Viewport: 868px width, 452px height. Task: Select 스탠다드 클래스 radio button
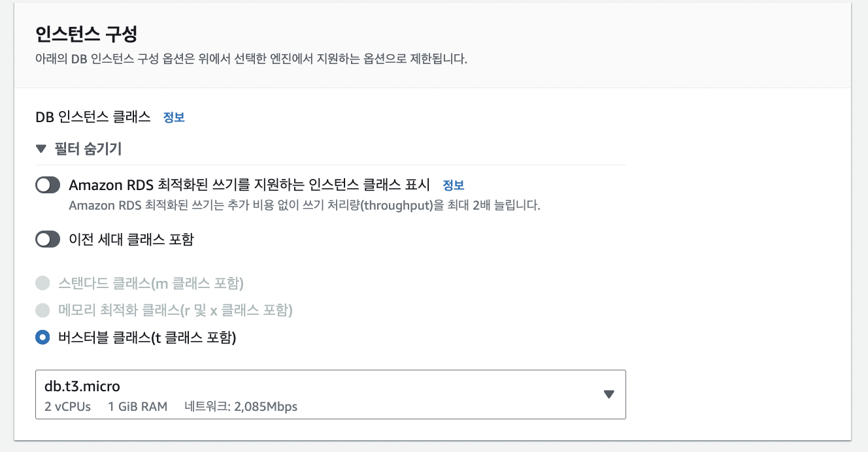click(x=42, y=283)
